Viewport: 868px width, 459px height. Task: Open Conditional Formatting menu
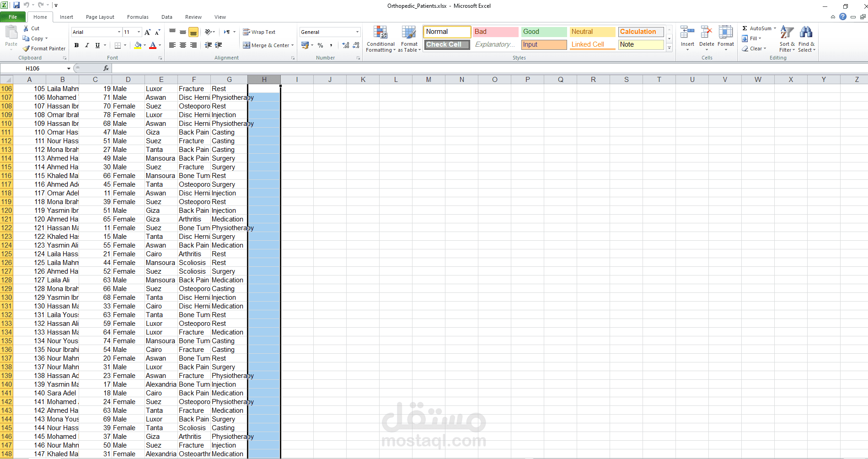(x=380, y=38)
